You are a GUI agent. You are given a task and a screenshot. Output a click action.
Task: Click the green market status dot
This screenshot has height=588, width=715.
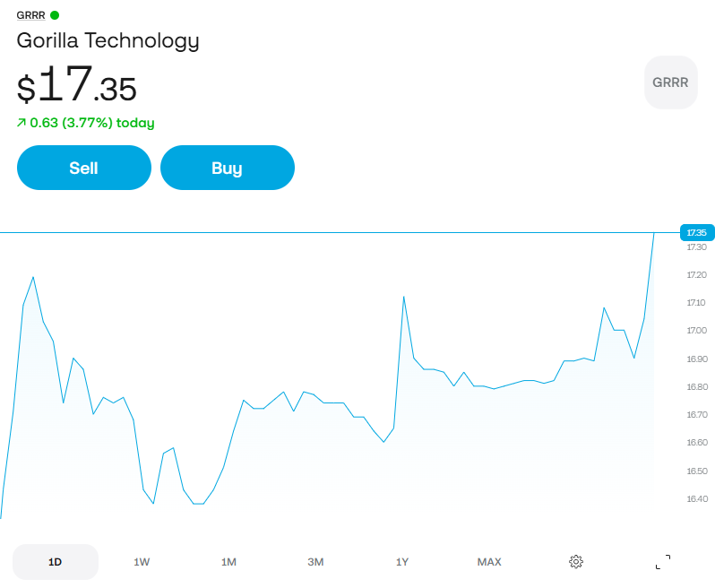pyautogui.click(x=55, y=15)
